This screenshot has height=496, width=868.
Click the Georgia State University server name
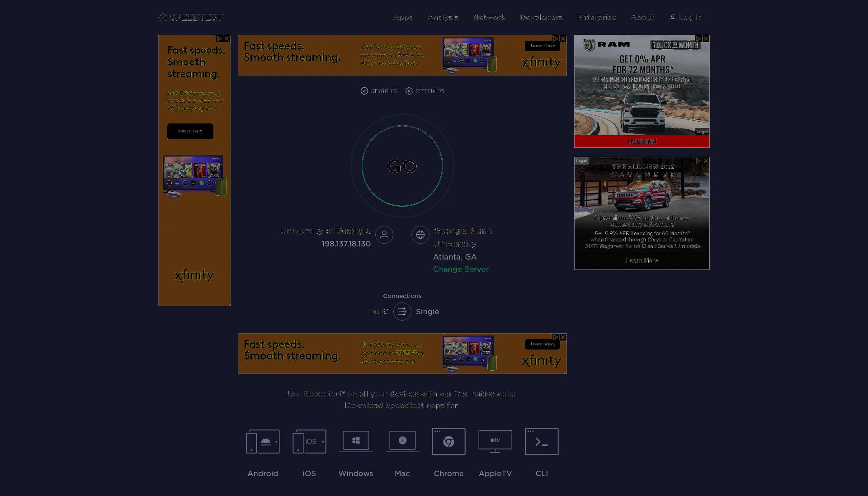pos(463,237)
